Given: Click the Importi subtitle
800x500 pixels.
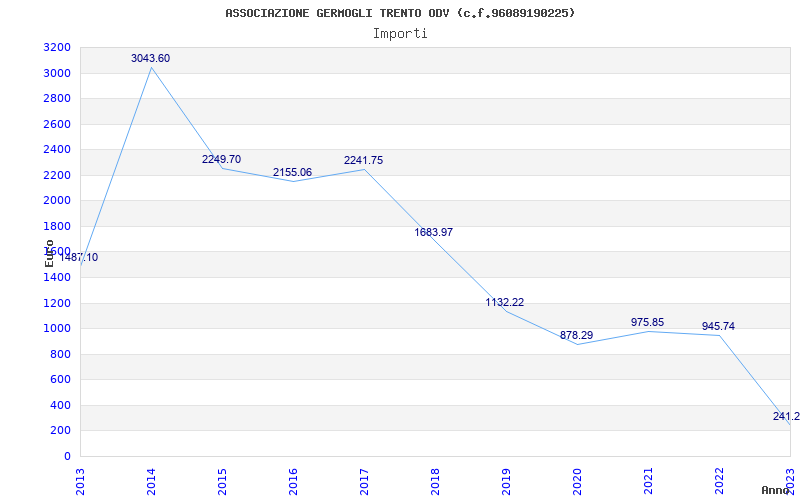Looking at the screenshot, I should click(x=400, y=34).
